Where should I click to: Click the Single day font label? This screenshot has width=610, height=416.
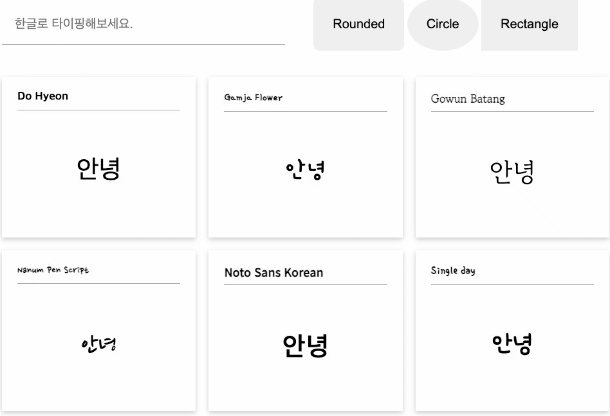(x=453, y=270)
